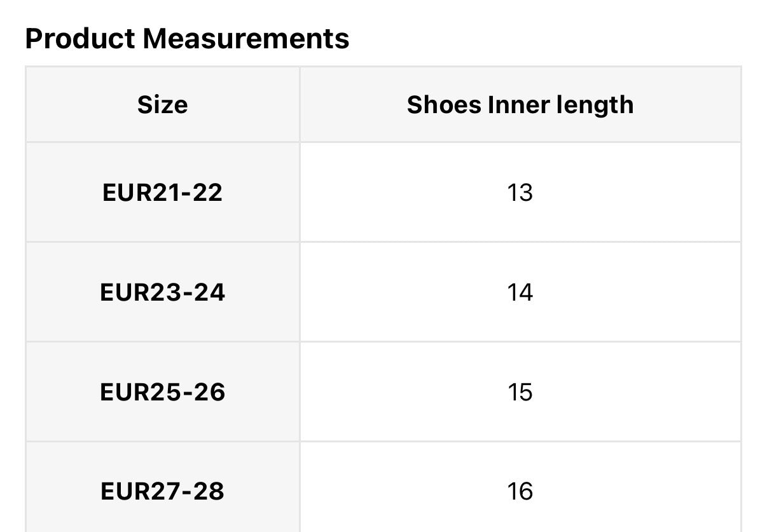Click the Product Measurements heading
767x532 pixels.
[x=187, y=39]
